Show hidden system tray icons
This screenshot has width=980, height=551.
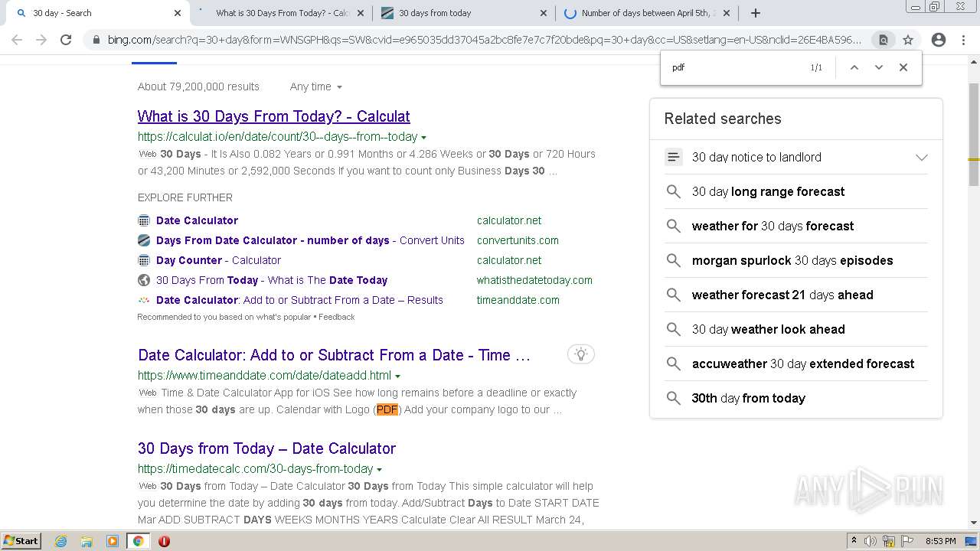(x=854, y=541)
